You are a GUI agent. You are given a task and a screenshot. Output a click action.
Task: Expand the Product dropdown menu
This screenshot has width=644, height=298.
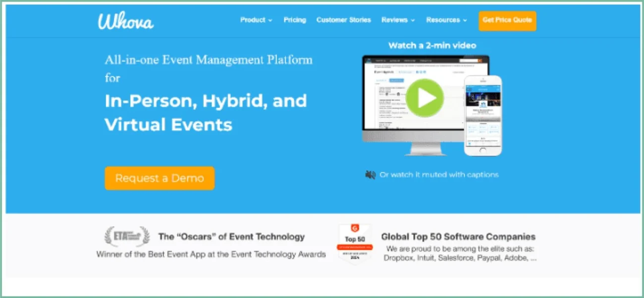tap(256, 20)
